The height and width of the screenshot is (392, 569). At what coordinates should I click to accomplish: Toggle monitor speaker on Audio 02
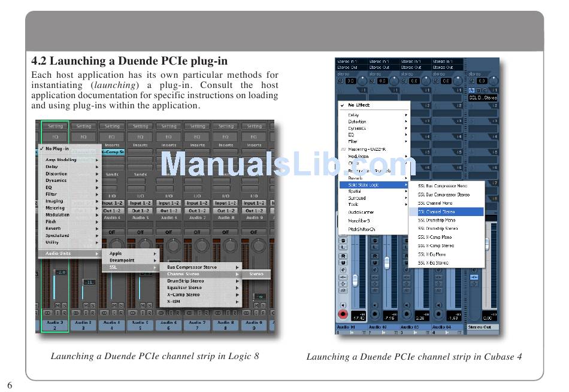tap(375, 305)
